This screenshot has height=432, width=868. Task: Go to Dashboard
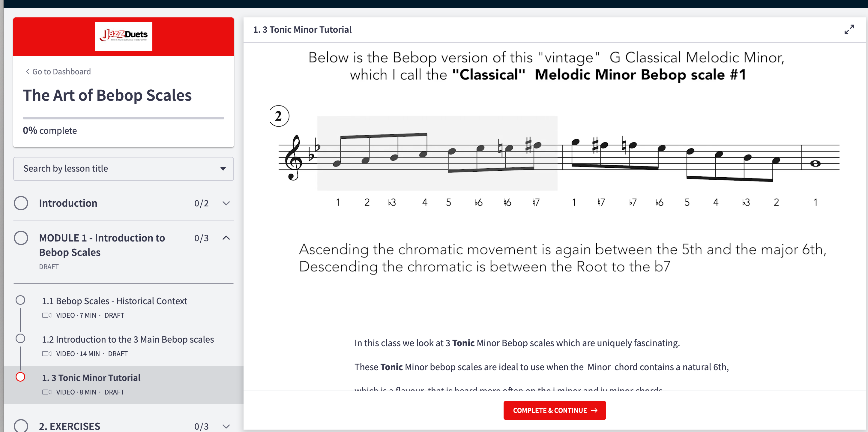point(61,71)
